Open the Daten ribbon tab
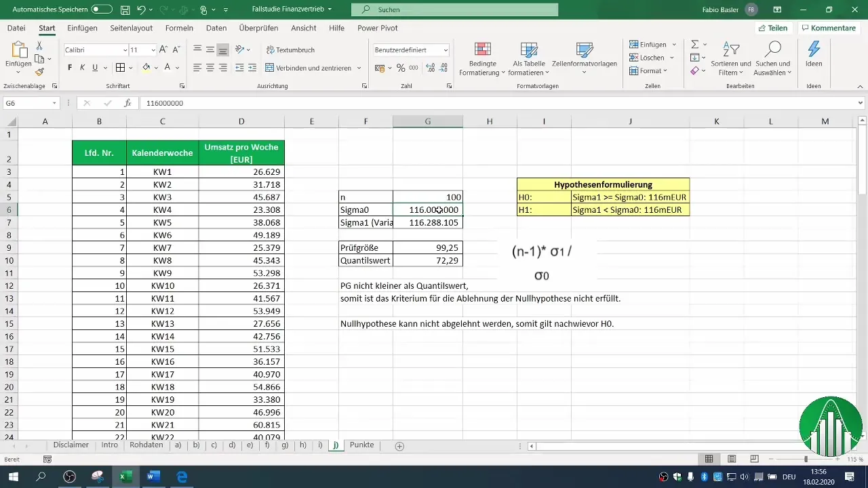Viewport: 868px width, 488px height. pos(216,28)
